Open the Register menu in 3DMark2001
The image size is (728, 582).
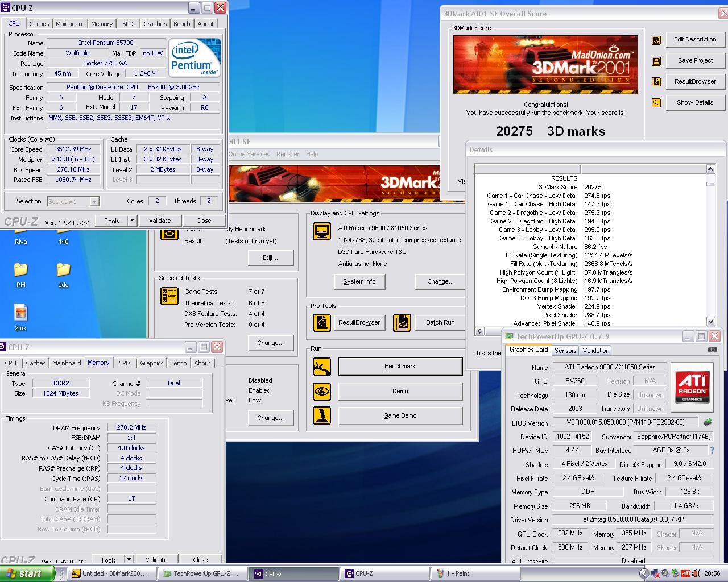pos(288,154)
